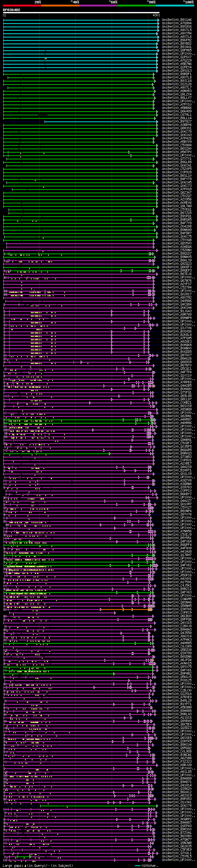Screen dimensions: 197x868
Task: Click the red ~20% legend segment
Action: tap(22, 6)
